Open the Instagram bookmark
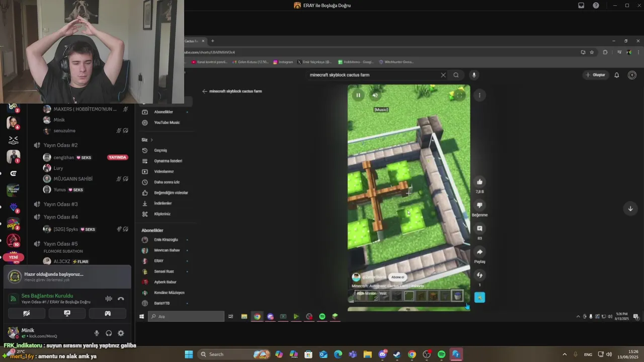644x362 pixels. [283, 62]
